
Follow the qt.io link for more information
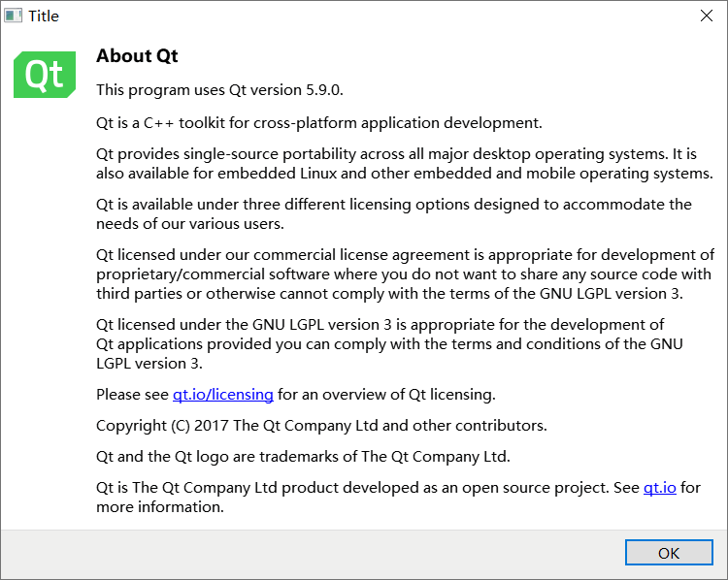[x=659, y=488]
